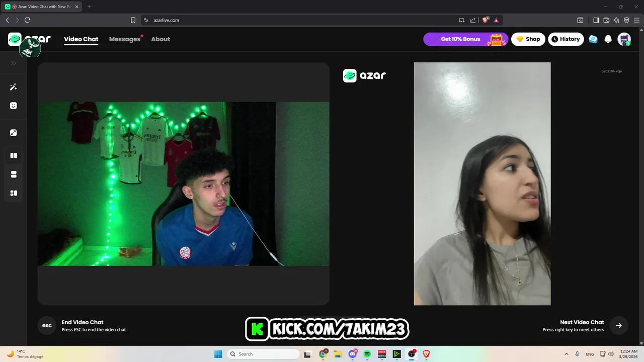This screenshot has width=644, height=362.
Task: Click the Azar logo in header
Action: point(30,39)
